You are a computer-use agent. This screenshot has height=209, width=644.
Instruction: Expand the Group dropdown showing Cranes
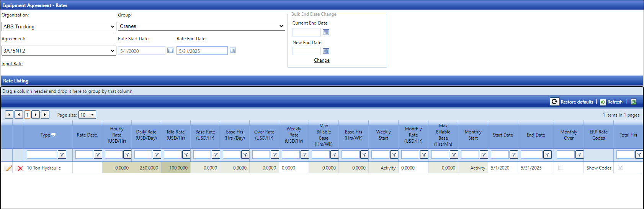[x=201, y=26]
